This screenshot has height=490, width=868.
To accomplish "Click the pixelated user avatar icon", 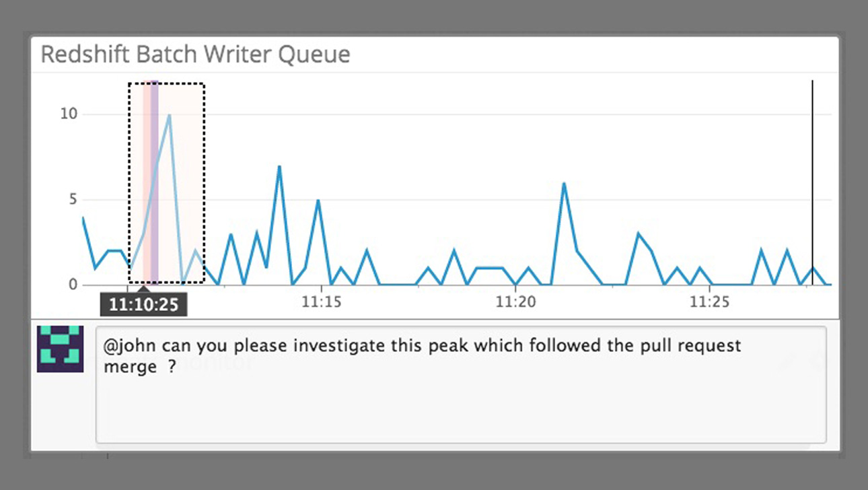I will point(60,349).
